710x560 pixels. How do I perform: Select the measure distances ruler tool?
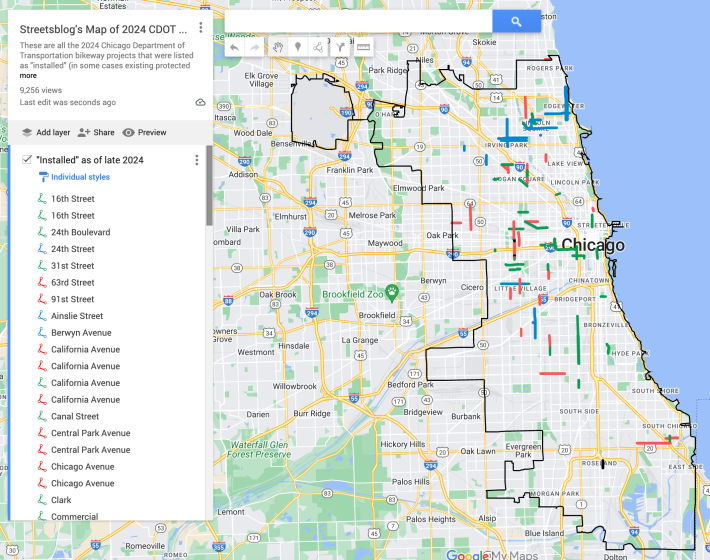[362, 47]
